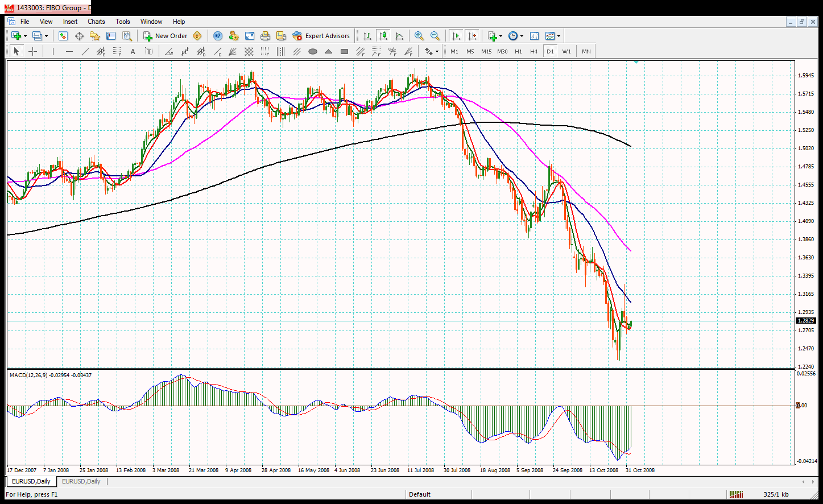The image size is (823, 504).
Task: Click the New Order button
Action: (165, 36)
